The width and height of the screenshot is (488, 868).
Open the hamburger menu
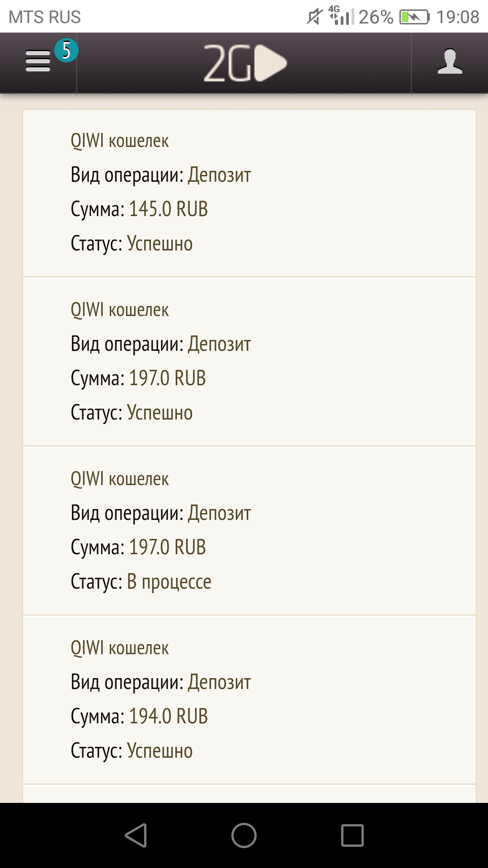[x=38, y=61]
